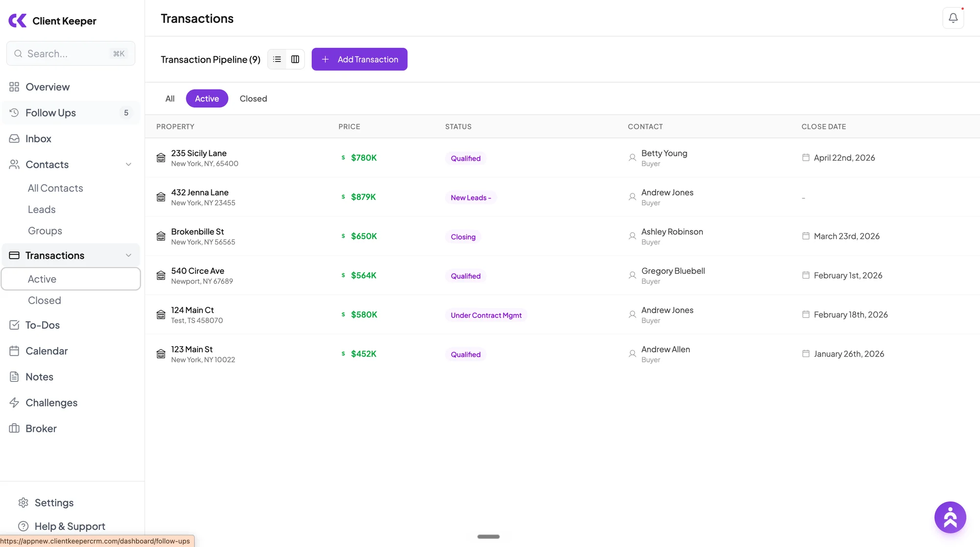Open 540 Circe Ave transaction
980x547 pixels.
click(197, 271)
